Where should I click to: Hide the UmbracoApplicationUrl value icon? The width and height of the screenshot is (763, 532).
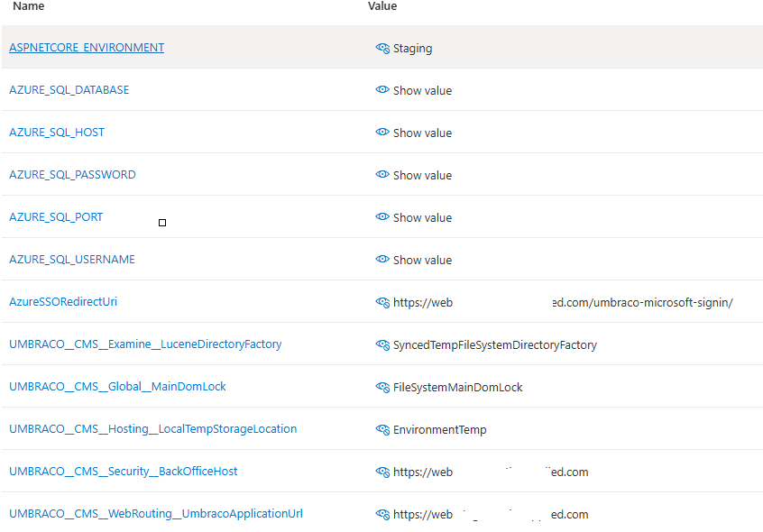[382, 514]
